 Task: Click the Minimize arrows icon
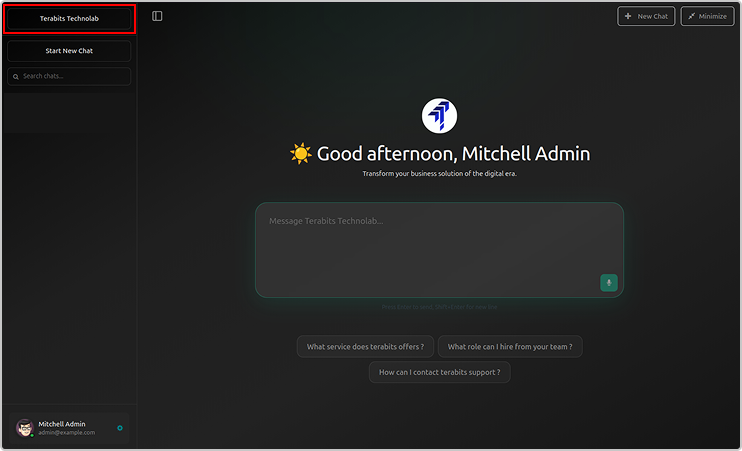(692, 16)
